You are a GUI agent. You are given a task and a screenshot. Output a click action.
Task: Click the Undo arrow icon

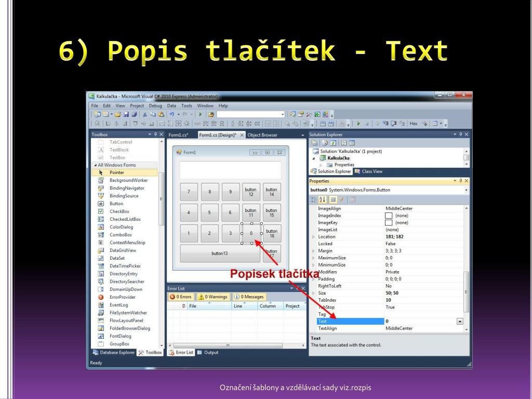tap(172, 114)
